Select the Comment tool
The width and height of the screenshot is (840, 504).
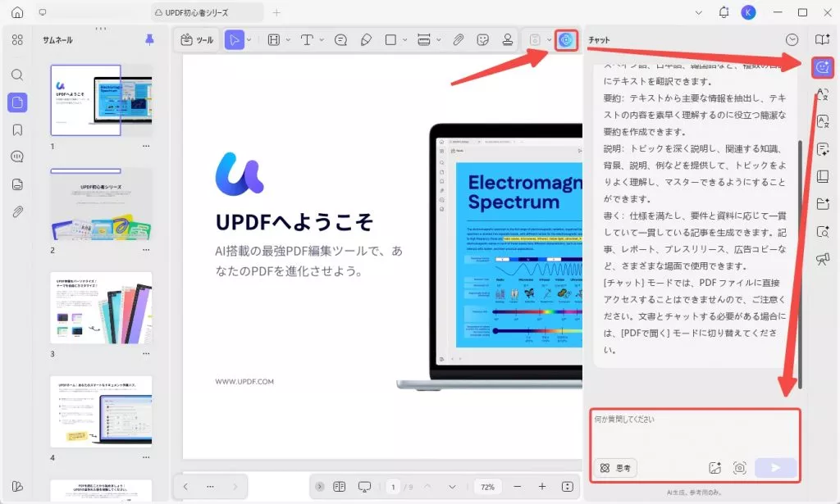click(x=342, y=40)
